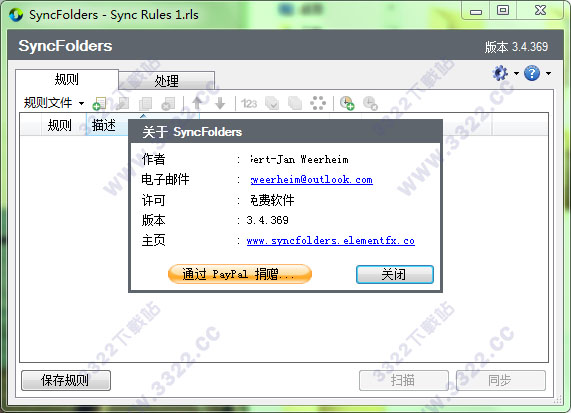Click the blue help question mark icon
Screen dimensions: 571x413
tap(532, 73)
